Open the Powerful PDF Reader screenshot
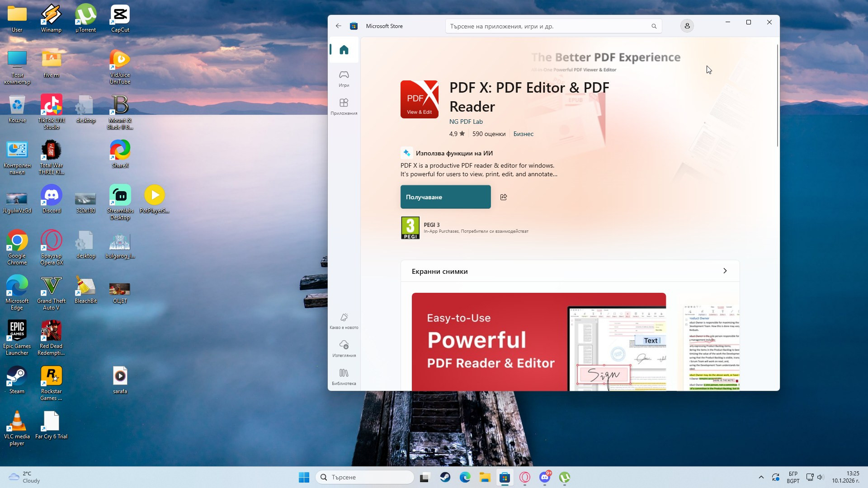 click(538, 342)
